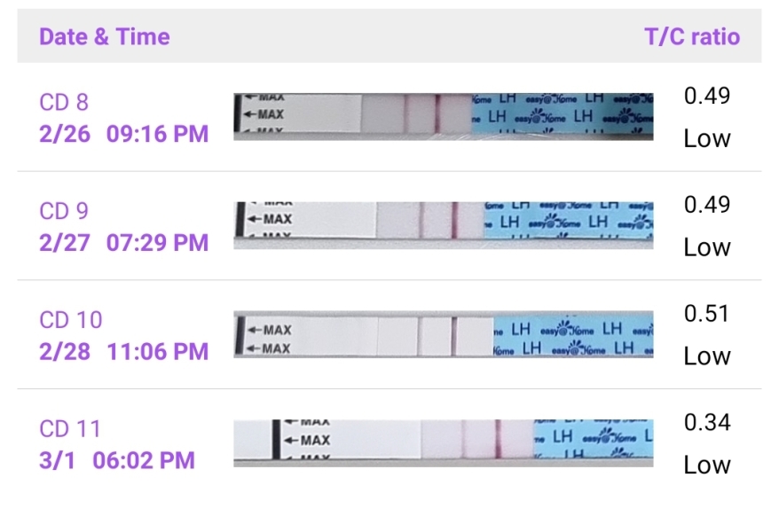Open the CD 8 test strip photo

coord(444,116)
